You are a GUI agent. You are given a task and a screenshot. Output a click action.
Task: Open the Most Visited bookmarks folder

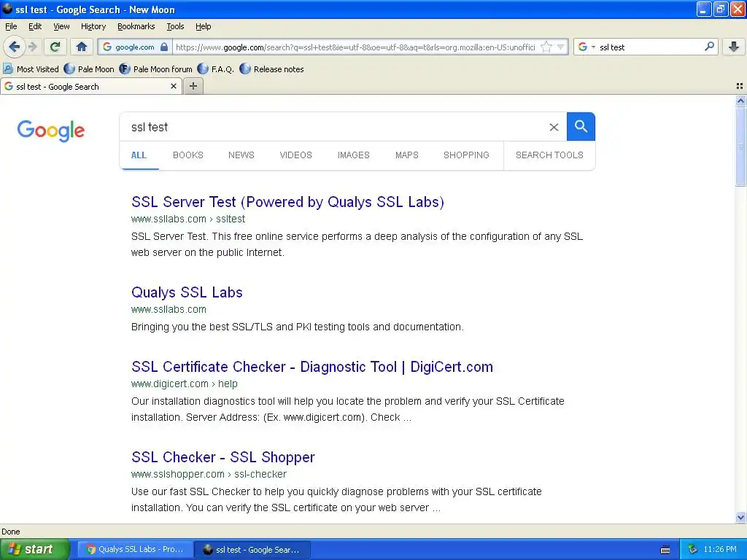click(x=31, y=69)
